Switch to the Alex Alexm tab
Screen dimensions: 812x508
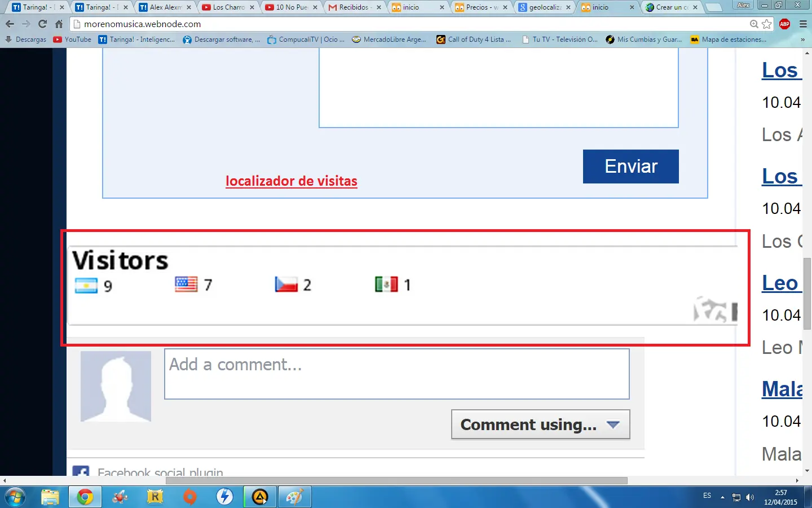166,7
